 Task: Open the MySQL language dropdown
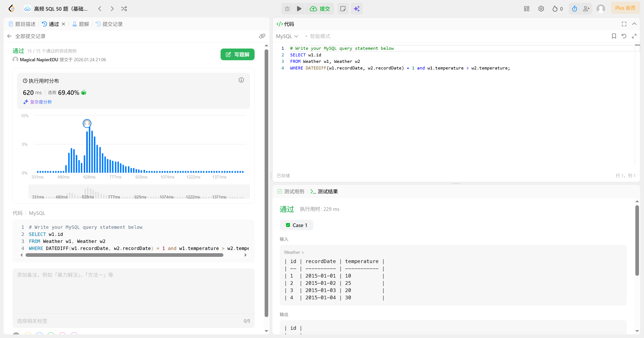(x=287, y=36)
